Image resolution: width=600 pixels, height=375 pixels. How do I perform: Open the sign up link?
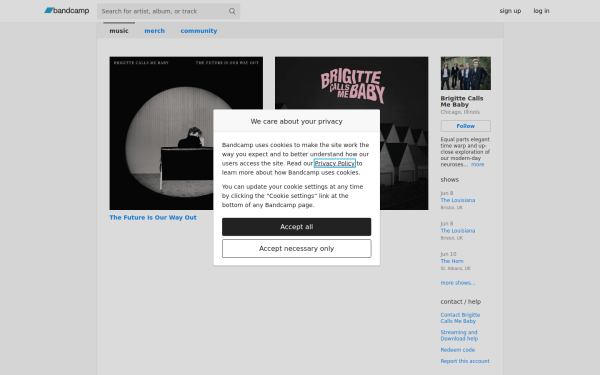(x=510, y=11)
